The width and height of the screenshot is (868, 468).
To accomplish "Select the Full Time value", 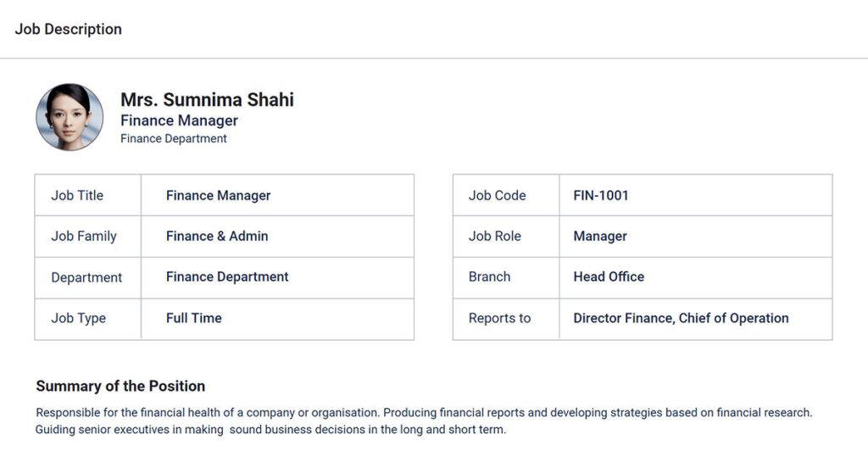I will pyautogui.click(x=194, y=318).
